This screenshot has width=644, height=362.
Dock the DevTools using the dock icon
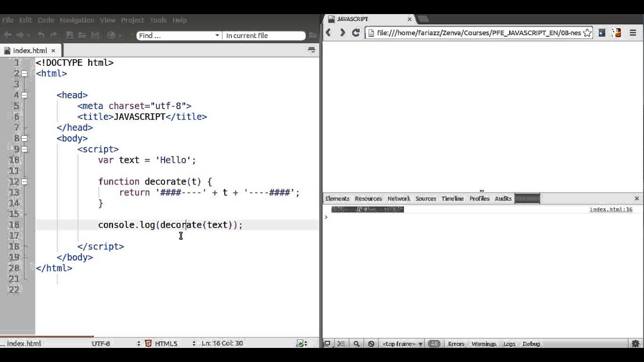coord(327,344)
